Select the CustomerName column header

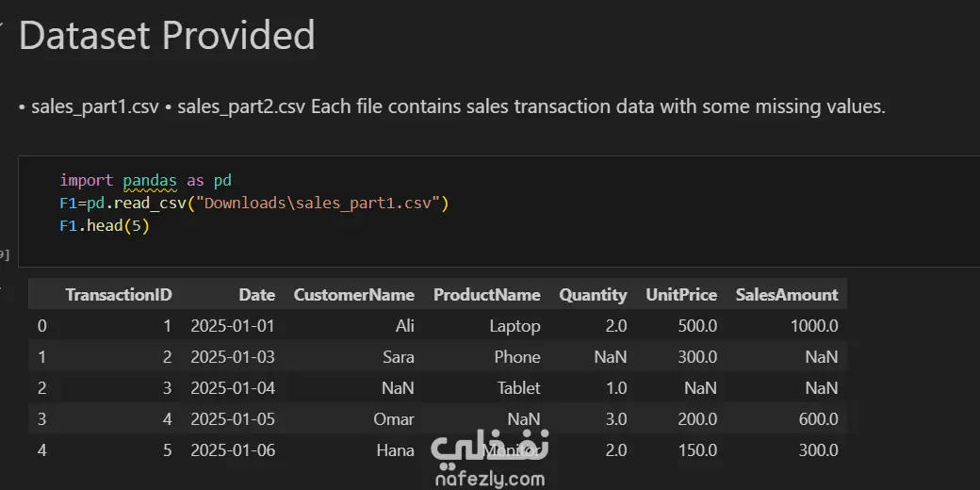(353, 295)
